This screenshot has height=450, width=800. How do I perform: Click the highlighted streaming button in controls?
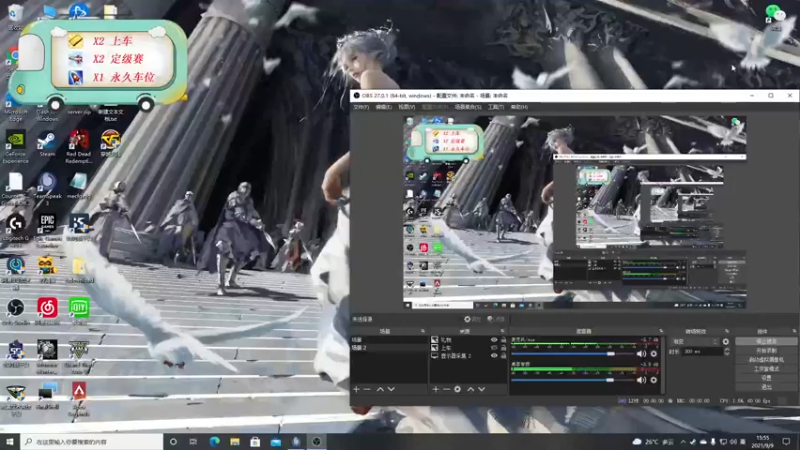[x=766, y=341]
